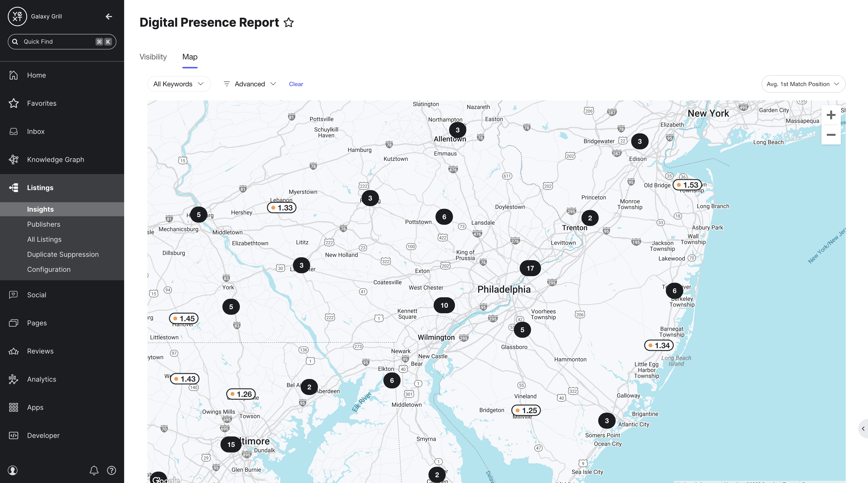Image resolution: width=868 pixels, height=483 pixels.
Task: Open the Inbox tray icon
Action: tap(14, 131)
